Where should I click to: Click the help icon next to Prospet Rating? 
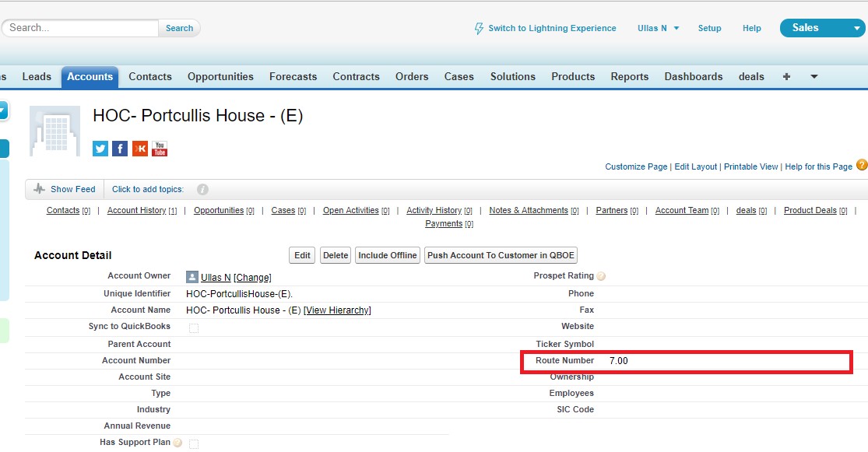pyautogui.click(x=601, y=276)
